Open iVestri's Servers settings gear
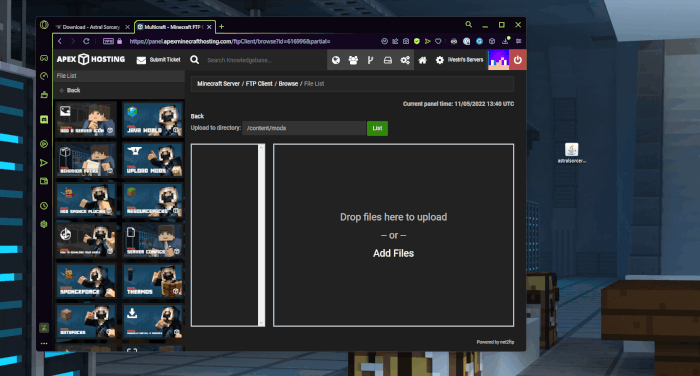Viewport: 700px width, 376px height. click(x=440, y=60)
